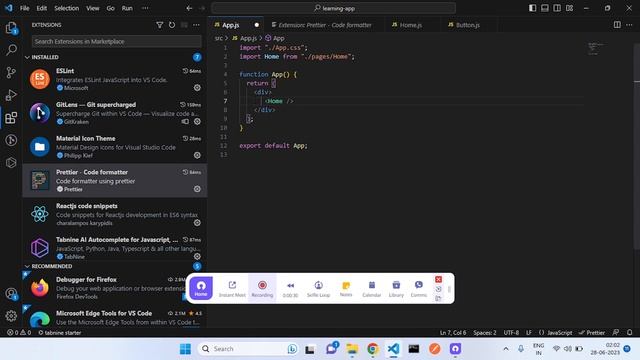Change encoding via UTF-8 status item
Image resolution: width=640 pixels, height=360 pixels.
point(511,333)
